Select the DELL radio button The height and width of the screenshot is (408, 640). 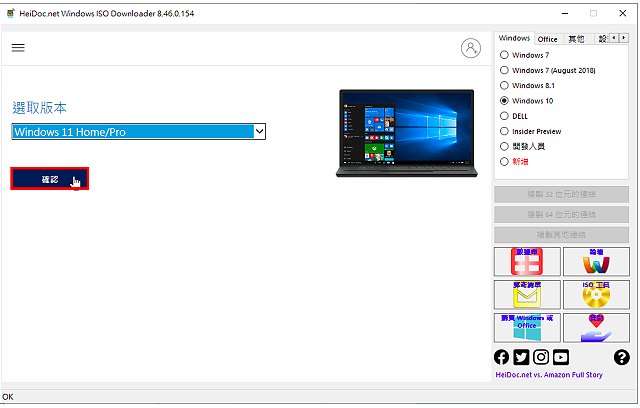[504, 116]
